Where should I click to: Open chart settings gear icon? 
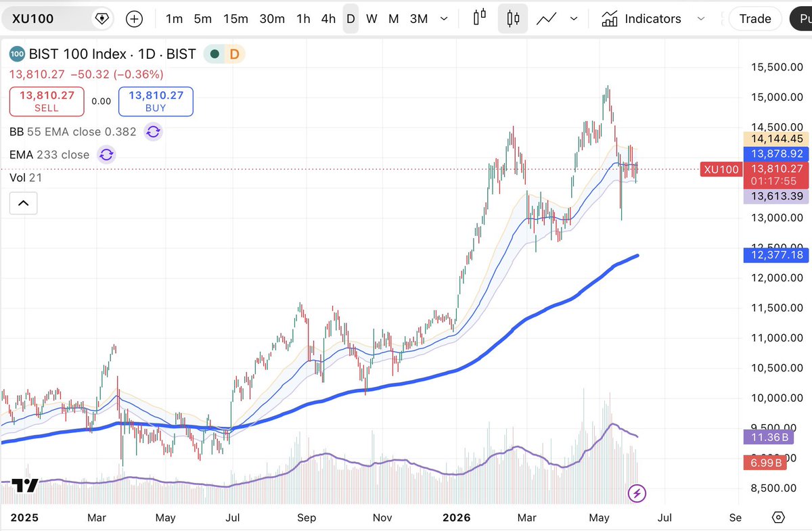(778, 517)
